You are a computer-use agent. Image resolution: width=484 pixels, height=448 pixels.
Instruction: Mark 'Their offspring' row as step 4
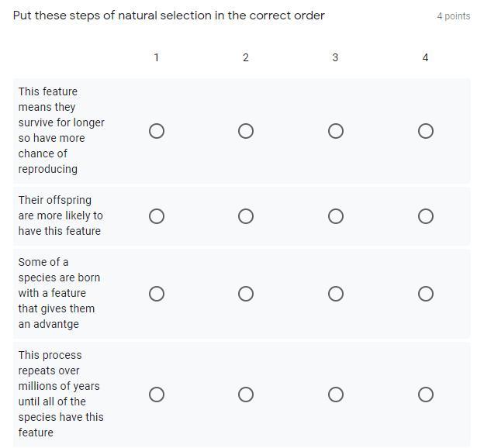tap(425, 216)
